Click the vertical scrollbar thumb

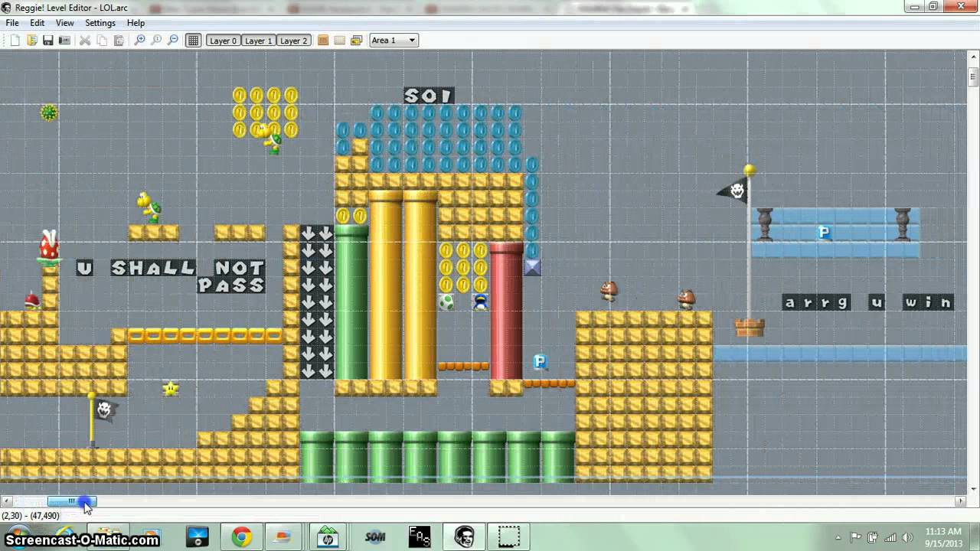[x=973, y=77]
